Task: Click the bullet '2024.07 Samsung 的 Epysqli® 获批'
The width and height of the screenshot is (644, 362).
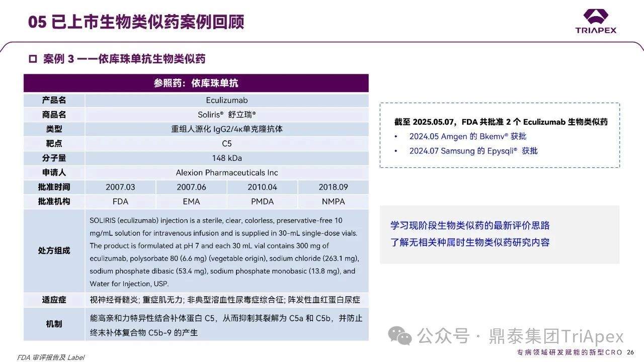Action: point(473,151)
